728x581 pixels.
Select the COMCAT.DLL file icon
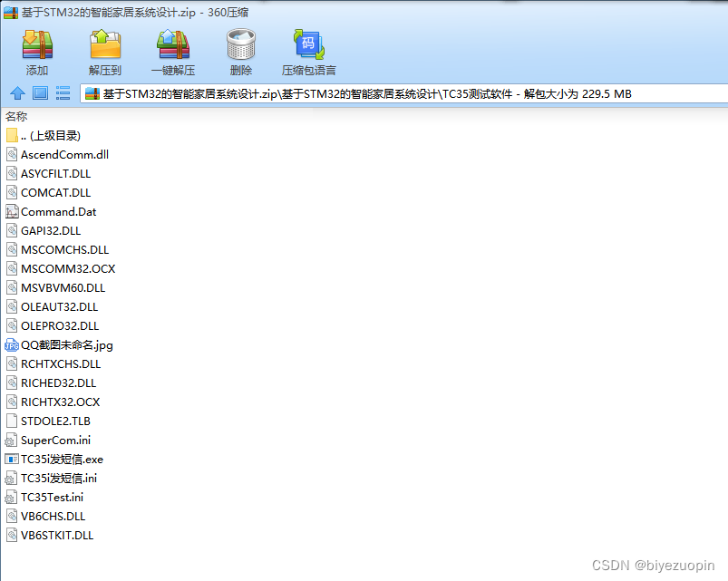(x=12, y=192)
